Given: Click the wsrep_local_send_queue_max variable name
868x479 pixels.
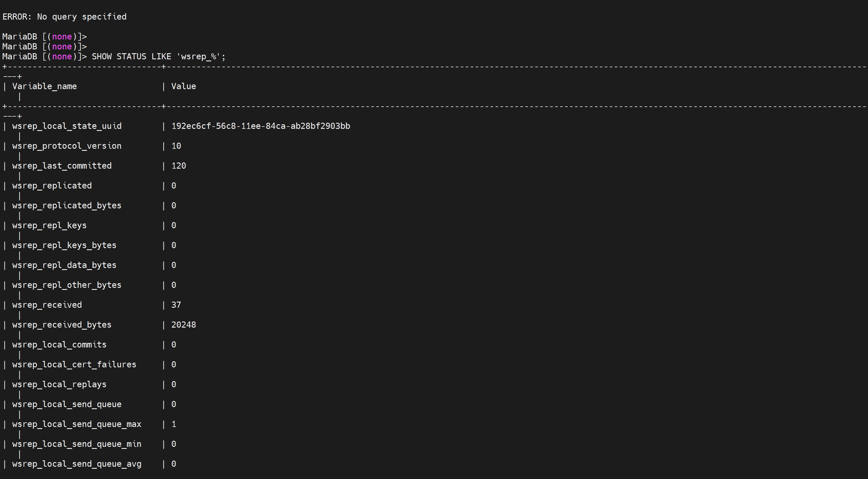Looking at the screenshot, I should click(77, 424).
